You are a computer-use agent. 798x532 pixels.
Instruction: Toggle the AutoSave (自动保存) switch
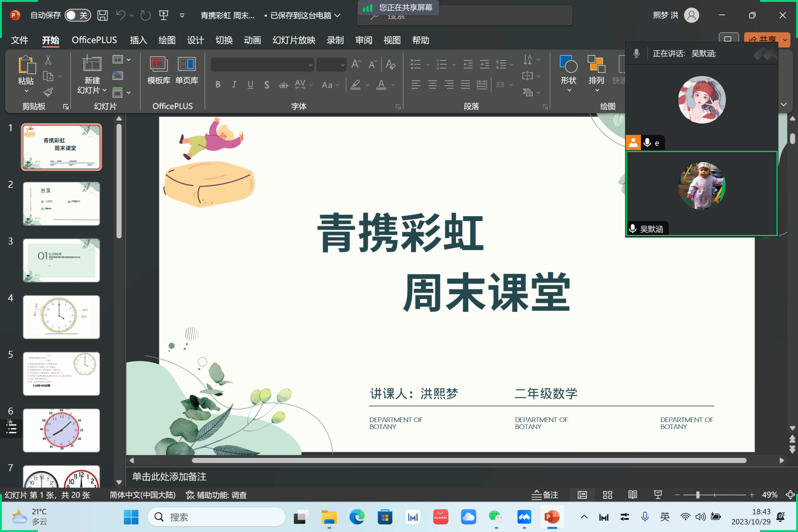point(78,15)
